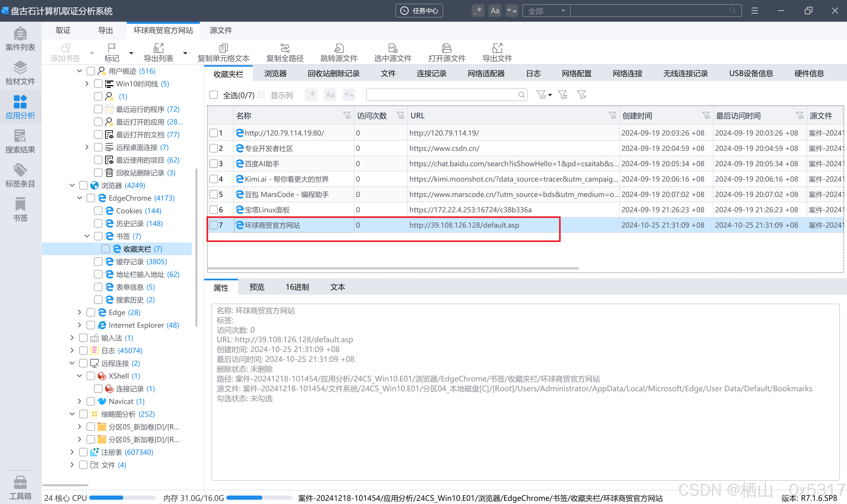Expand the 注册表 (607340) tree node

tap(72, 452)
